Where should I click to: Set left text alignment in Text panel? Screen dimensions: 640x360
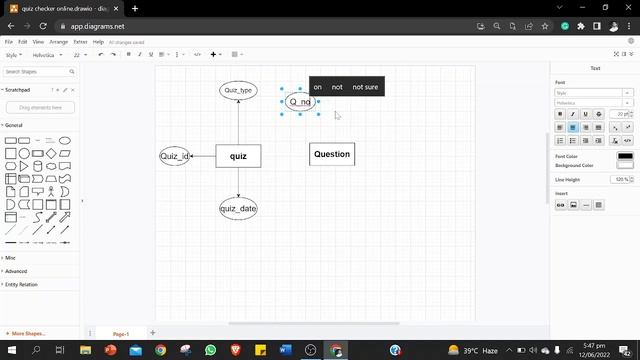(x=560, y=127)
